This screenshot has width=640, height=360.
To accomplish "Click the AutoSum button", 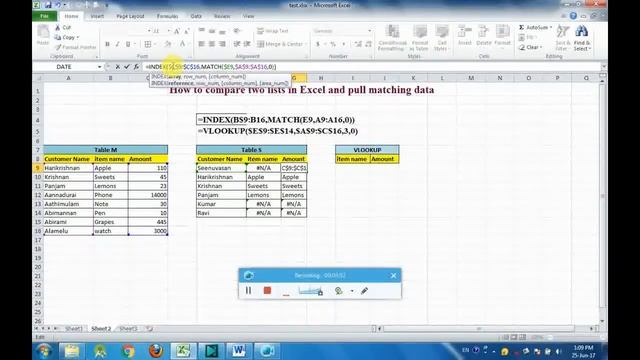I will pos(533,27).
